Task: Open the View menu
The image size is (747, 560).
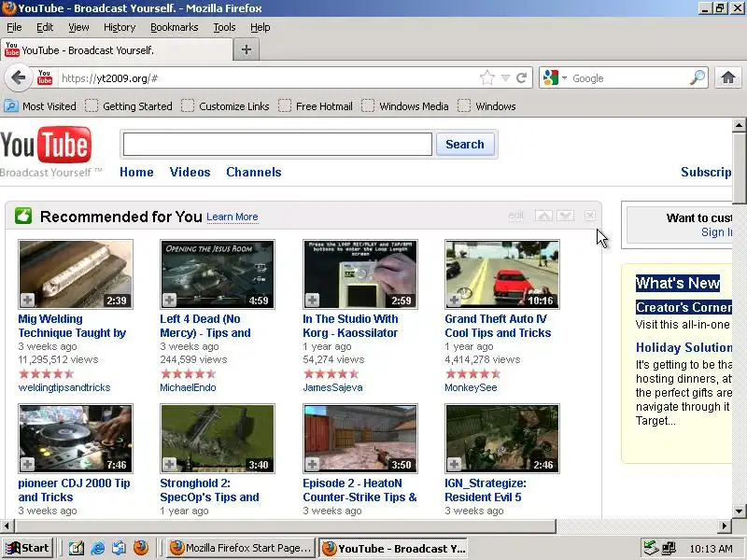Action: click(78, 27)
